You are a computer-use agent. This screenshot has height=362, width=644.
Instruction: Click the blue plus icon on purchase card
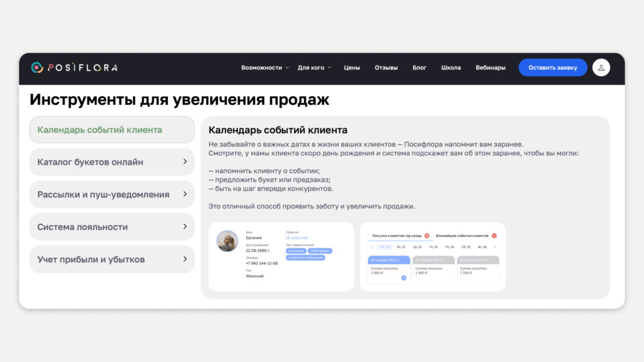tap(404, 278)
